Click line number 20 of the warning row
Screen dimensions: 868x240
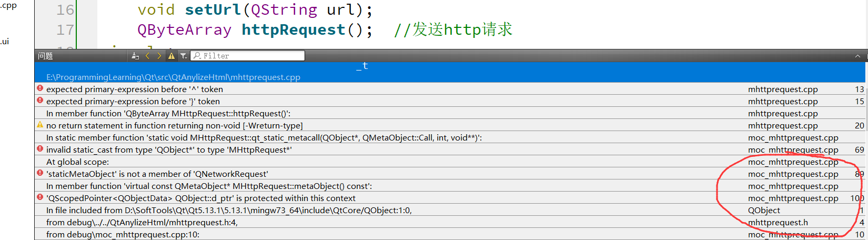[860, 126]
